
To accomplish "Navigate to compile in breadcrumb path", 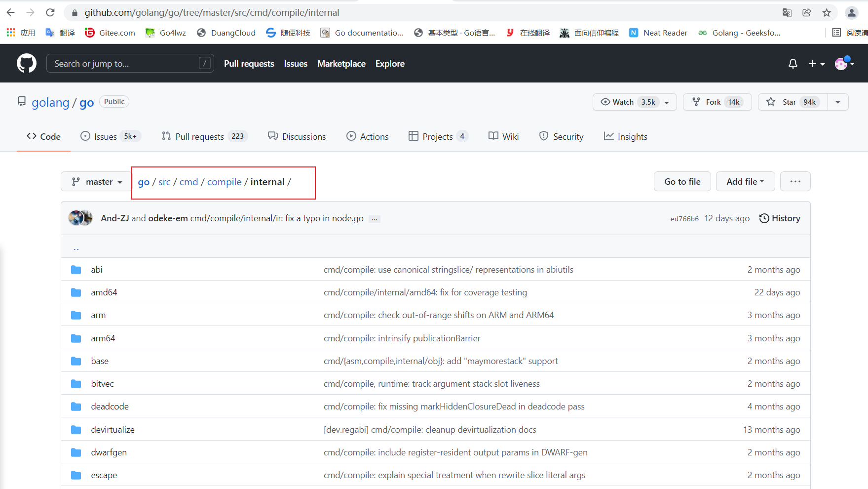I will click(224, 182).
